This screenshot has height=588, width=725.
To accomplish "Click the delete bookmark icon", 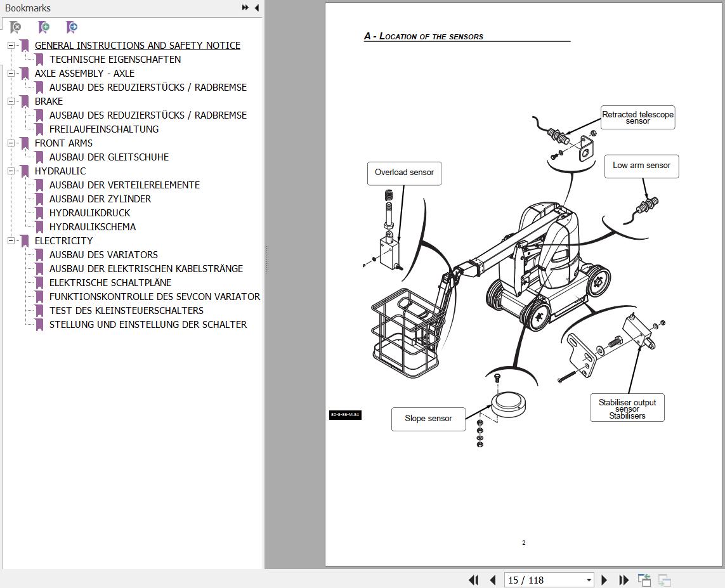I will [15, 27].
